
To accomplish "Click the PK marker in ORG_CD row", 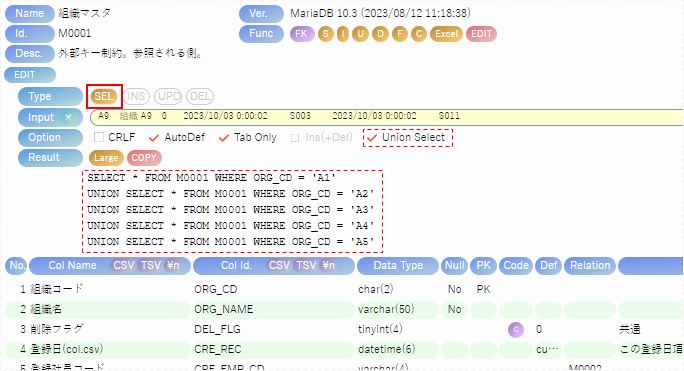I will [x=483, y=289].
